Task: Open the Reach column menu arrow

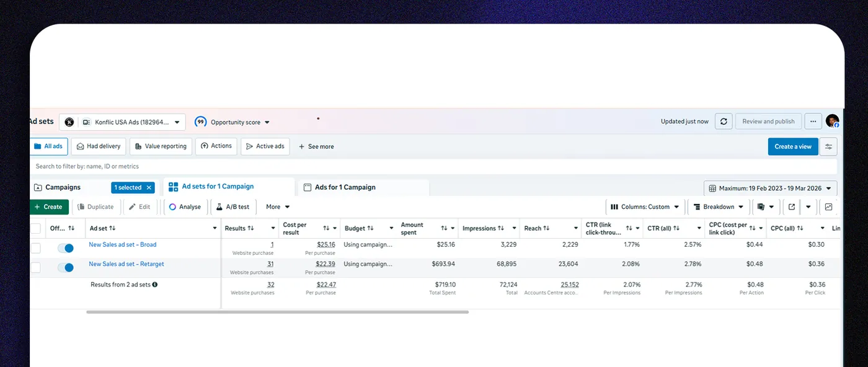Action: tap(576, 228)
